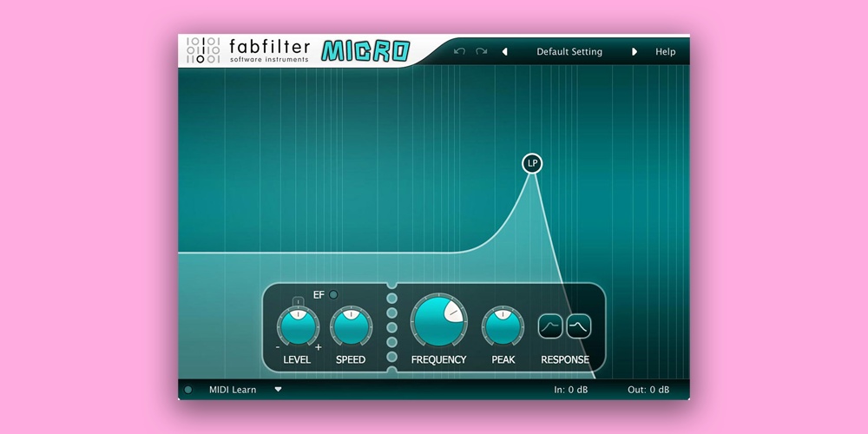Toggle the EF envelope follower indicator
868x434 pixels.
333,295
